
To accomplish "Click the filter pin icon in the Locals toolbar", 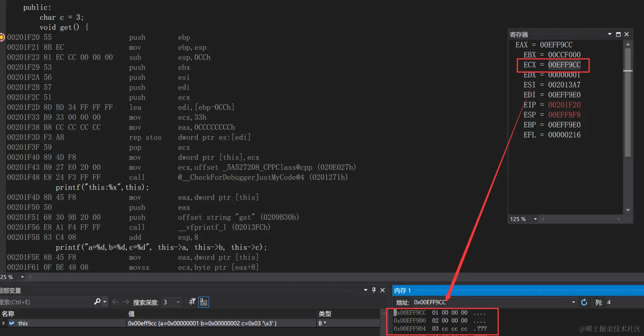I will [x=192, y=302].
